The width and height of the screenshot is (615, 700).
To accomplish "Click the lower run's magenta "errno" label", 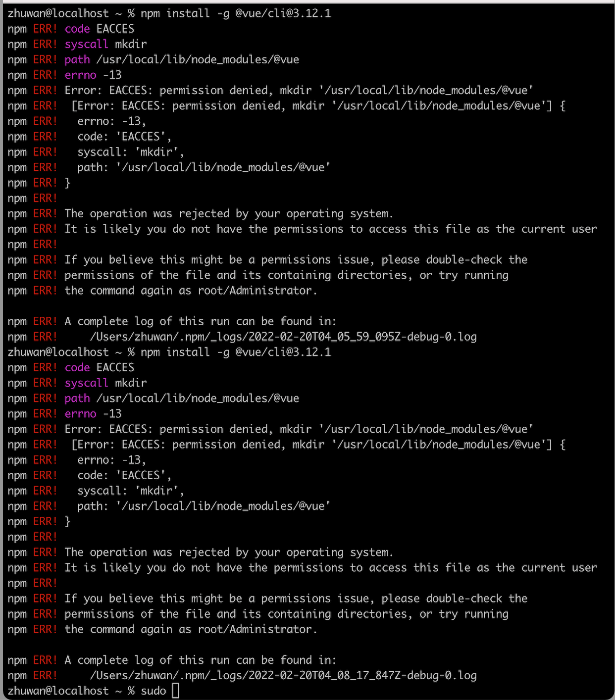I will pyautogui.click(x=80, y=413).
